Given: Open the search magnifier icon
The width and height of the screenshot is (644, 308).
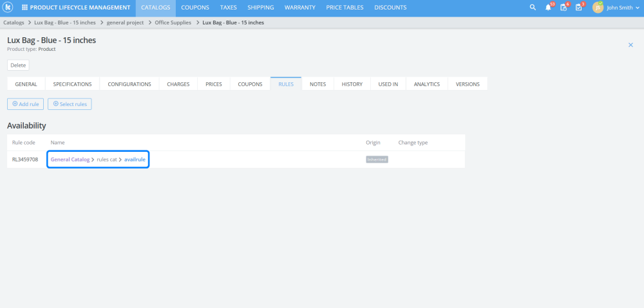Looking at the screenshot, I should pos(533,7).
